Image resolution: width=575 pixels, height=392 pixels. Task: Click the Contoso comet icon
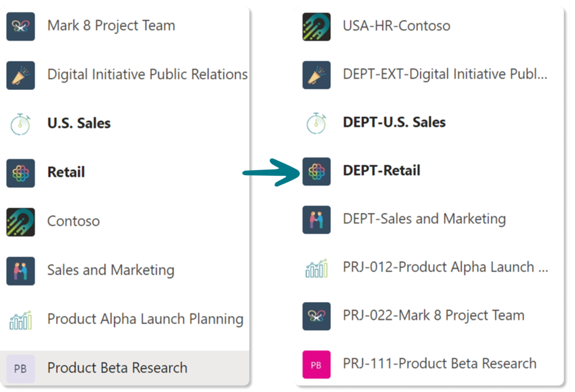[x=20, y=221]
